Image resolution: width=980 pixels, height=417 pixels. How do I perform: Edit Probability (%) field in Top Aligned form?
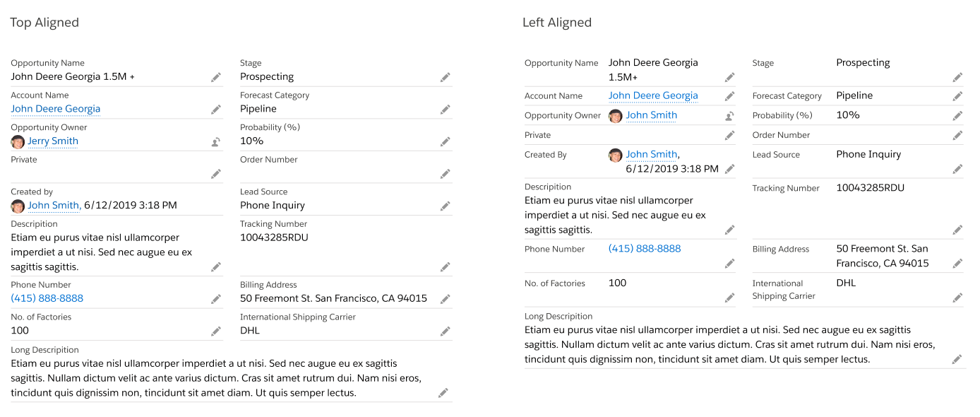pos(446,141)
